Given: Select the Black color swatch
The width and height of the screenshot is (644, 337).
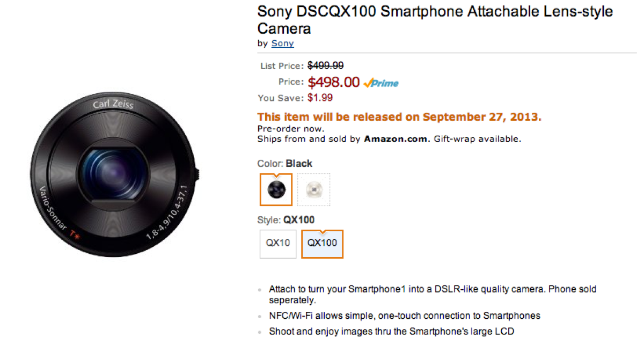Looking at the screenshot, I should point(276,189).
